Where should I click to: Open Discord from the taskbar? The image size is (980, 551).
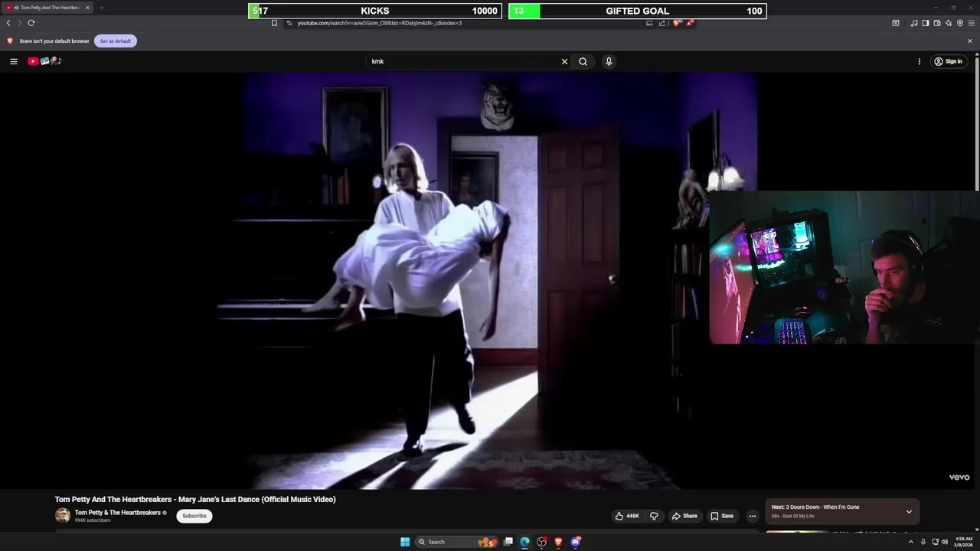576,542
